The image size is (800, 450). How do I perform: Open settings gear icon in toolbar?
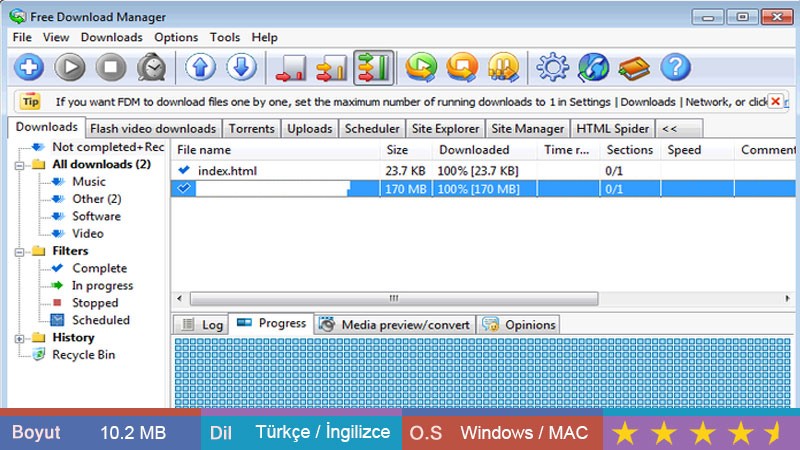pyautogui.click(x=553, y=67)
